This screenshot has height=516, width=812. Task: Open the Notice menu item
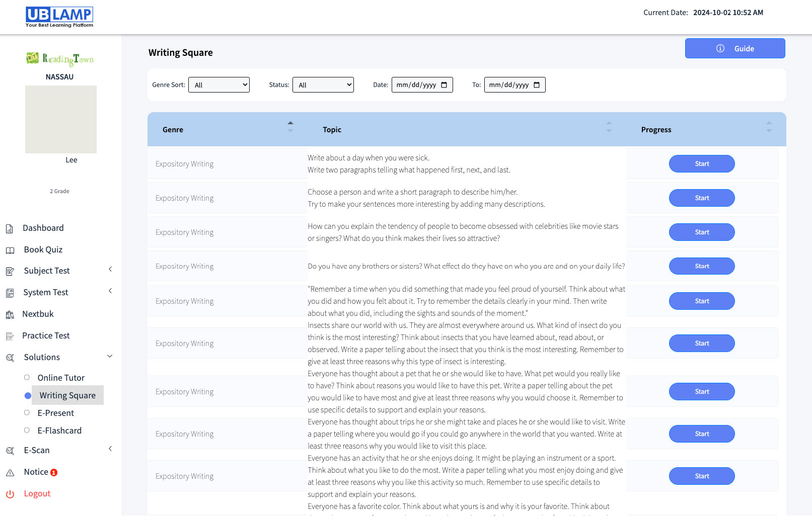click(x=36, y=472)
